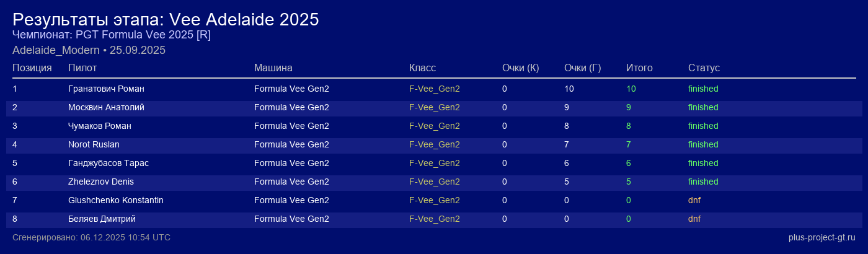Select pilot Москвин Анатолий
This screenshot has width=868, height=254.
point(106,107)
